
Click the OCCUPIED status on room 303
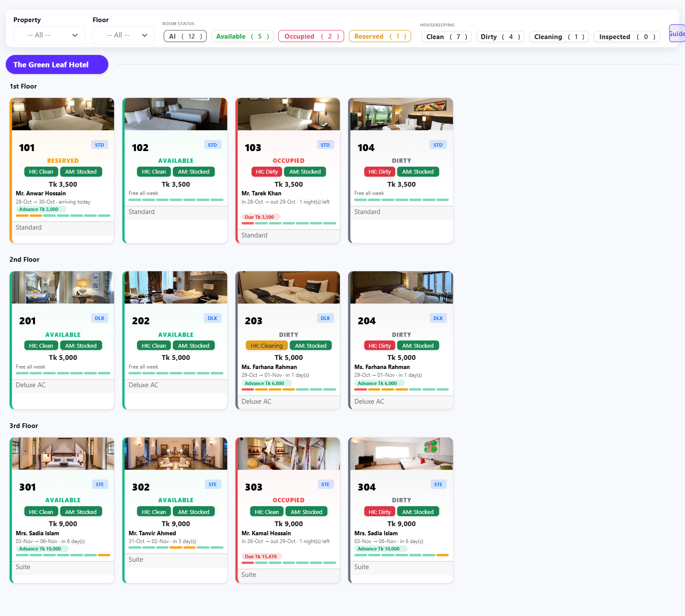(289, 500)
